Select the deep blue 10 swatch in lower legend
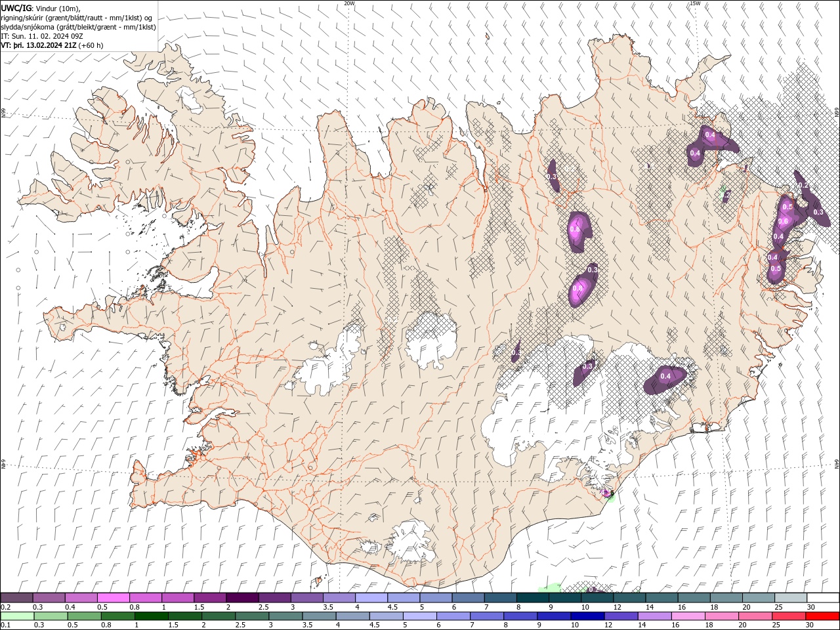 [588, 616]
